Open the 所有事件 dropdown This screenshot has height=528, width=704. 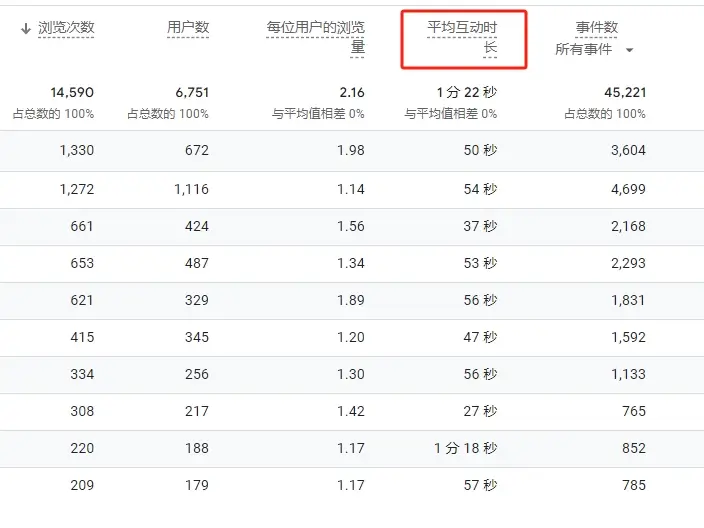click(x=594, y=49)
